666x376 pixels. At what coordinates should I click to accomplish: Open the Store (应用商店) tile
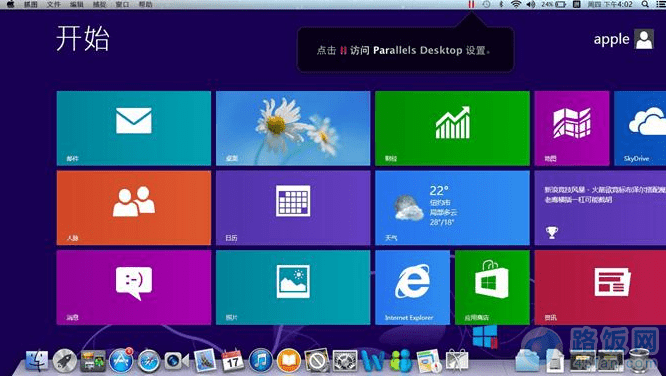492,287
